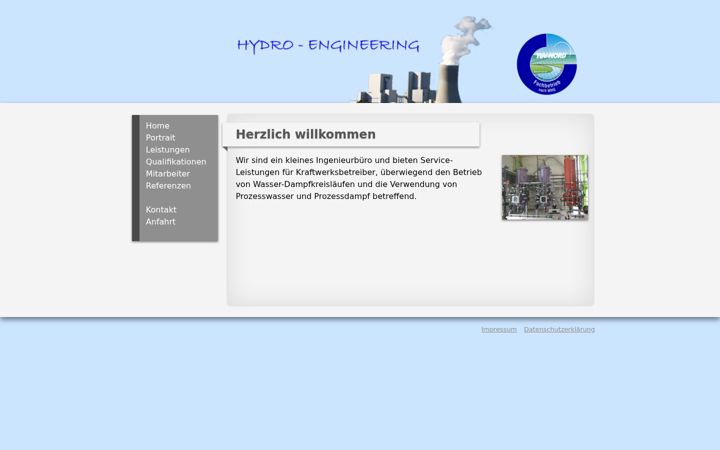
Task: Click the round Fachbetrieb certification logo
Action: (x=546, y=64)
